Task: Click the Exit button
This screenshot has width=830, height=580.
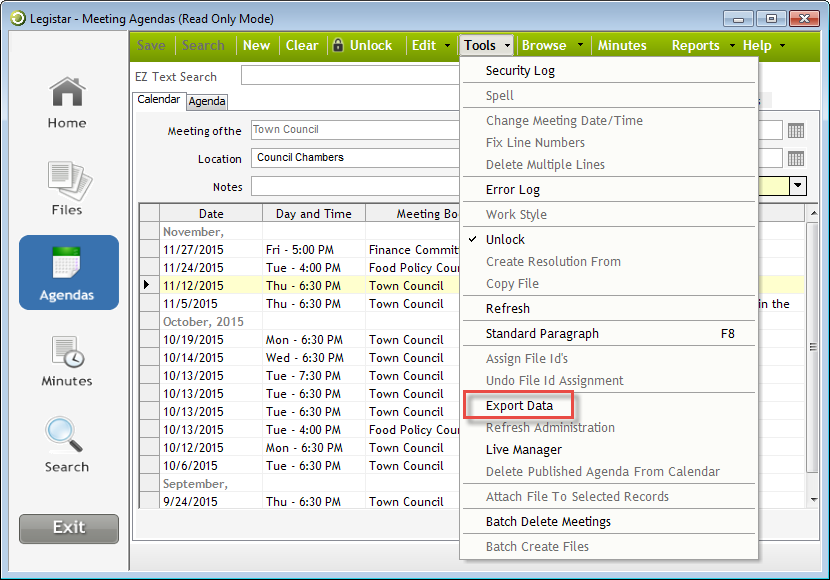Action: click(69, 528)
